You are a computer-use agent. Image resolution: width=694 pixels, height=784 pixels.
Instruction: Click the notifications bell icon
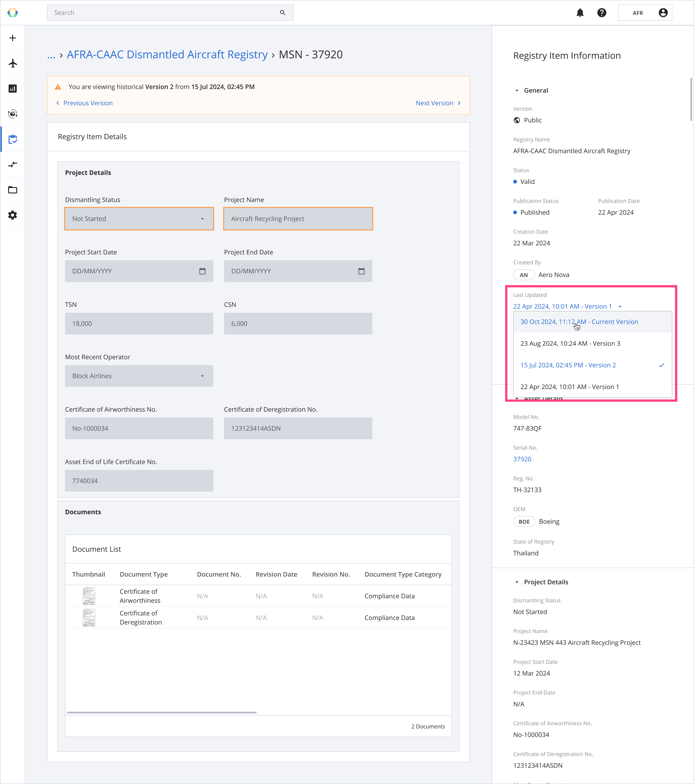(580, 13)
